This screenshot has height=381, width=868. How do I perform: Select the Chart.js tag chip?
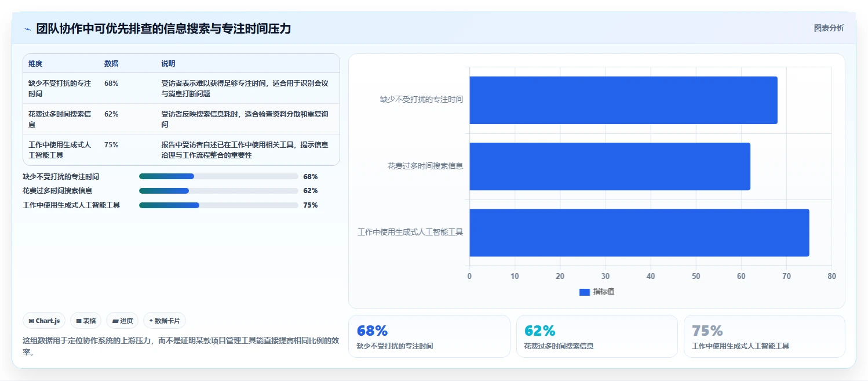(x=44, y=321)
